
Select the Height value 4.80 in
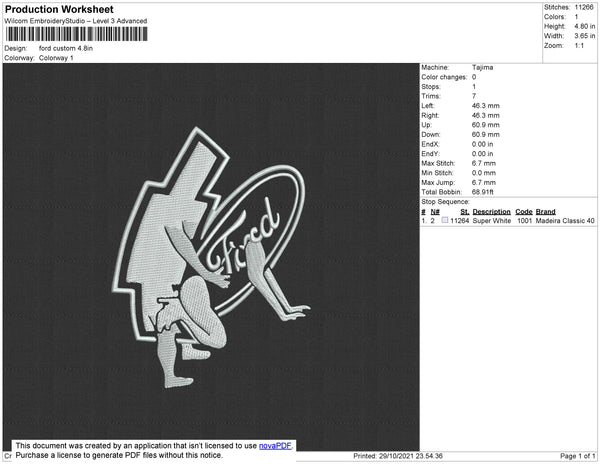[585, 26]
